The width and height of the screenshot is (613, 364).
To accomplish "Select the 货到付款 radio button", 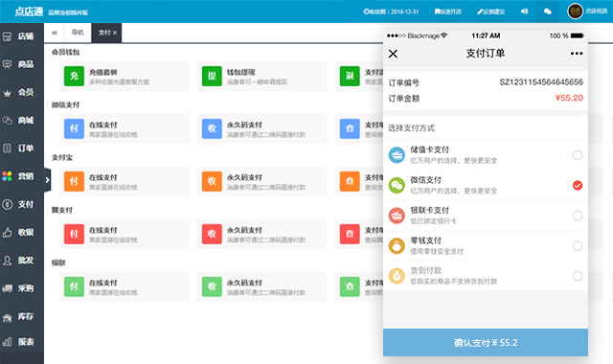I will [578, 276].
